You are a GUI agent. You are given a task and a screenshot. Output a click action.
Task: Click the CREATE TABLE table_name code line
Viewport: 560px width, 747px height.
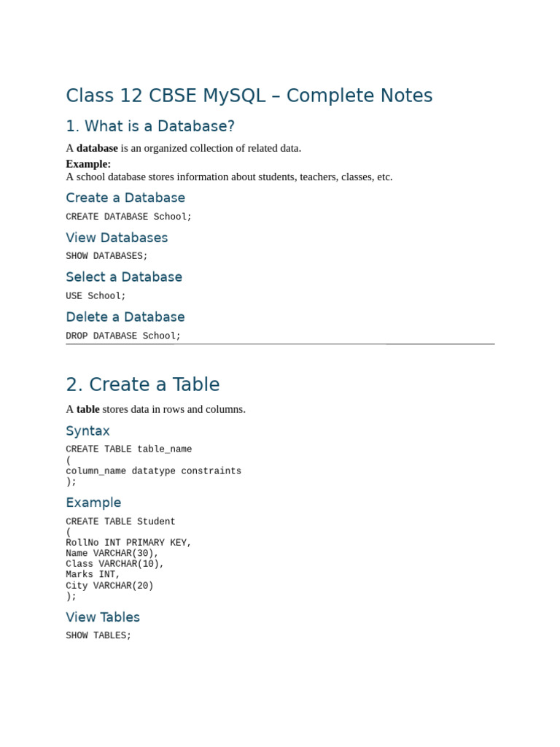128,449
